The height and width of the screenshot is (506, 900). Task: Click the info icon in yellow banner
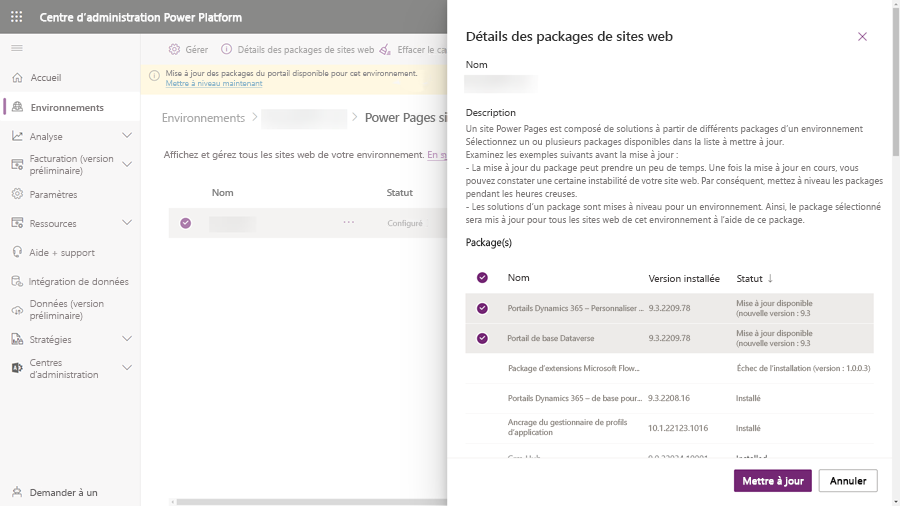pos(154,76)
